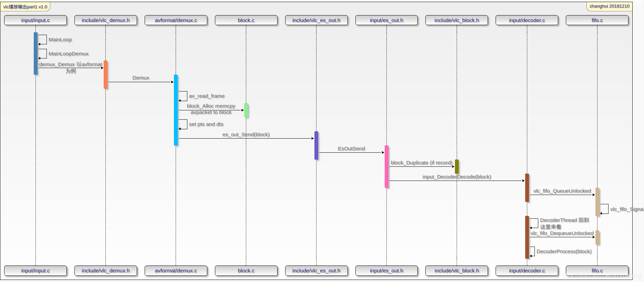Click olive activation bar on vlc_block.h lifeline
This screenshot has height=282, width=644.
tap(457, 166)
